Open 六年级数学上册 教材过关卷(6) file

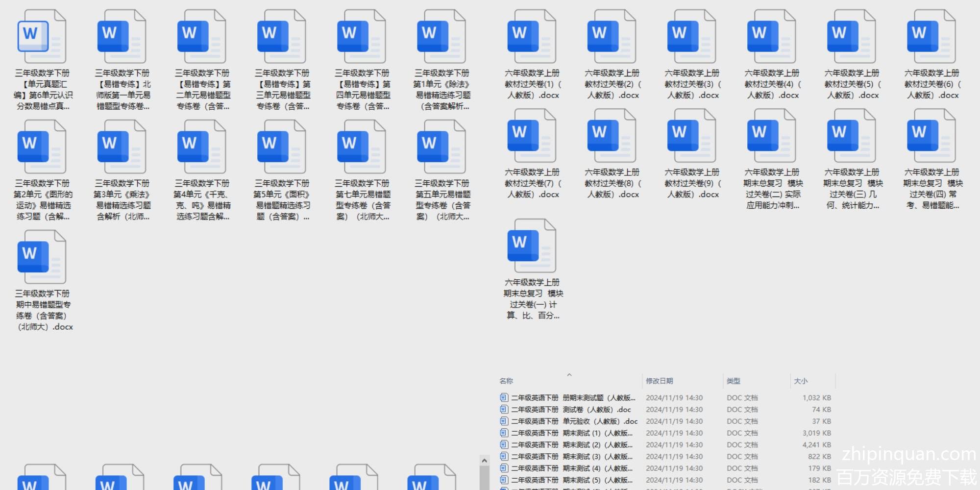931,37
